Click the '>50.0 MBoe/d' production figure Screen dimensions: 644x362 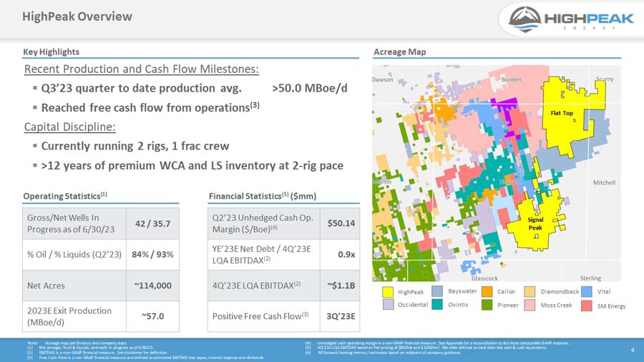pyautogui.click(x=310, y=88)
